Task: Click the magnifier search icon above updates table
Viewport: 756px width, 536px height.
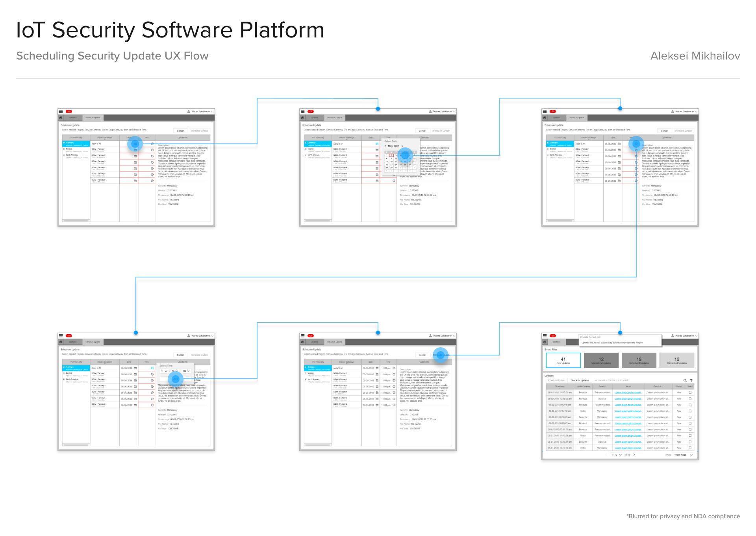Action: click(685, 380)
